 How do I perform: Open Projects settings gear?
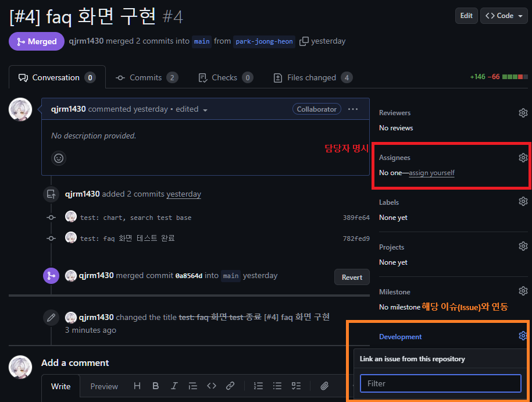click(x=523, y=246)
